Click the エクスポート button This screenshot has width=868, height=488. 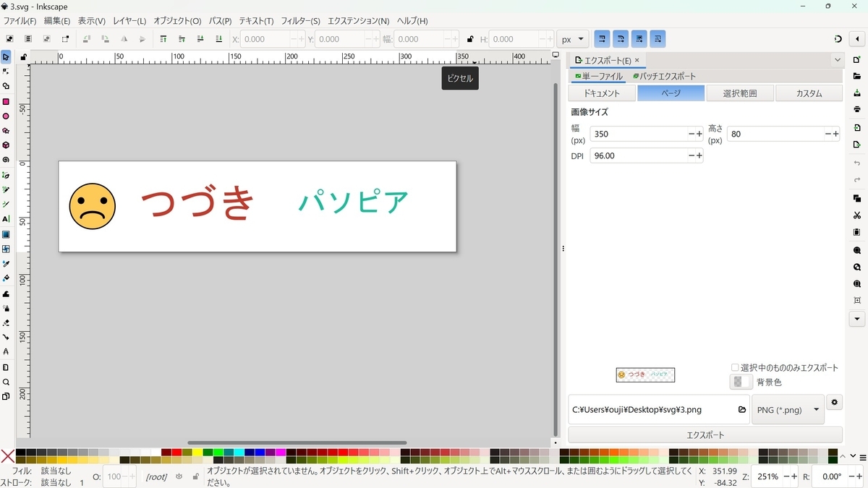(x=705, y=435)
